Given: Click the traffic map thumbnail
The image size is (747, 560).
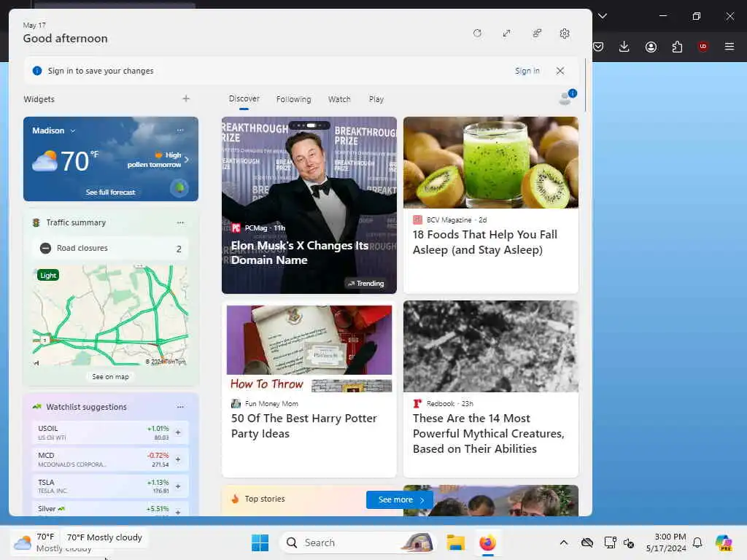Looking at the screenshot, I should pos(111,315).
